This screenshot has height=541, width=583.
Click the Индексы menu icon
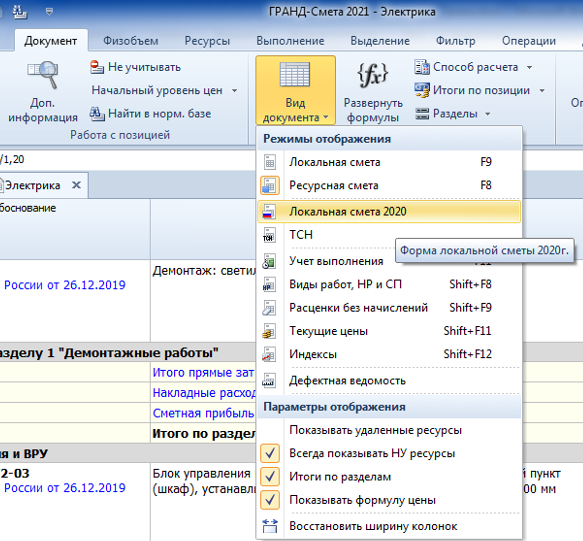click(x=269, y=354)
